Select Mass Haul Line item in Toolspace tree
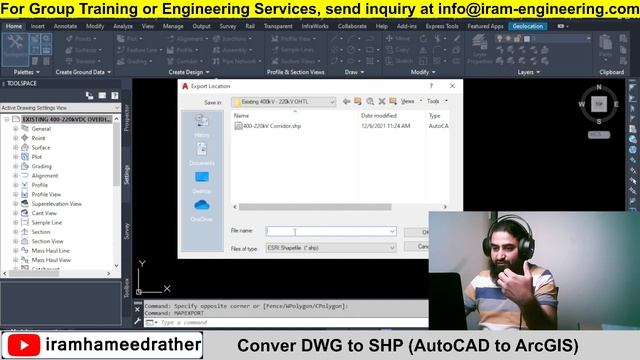The image size is (640, 360). (51, 251)
